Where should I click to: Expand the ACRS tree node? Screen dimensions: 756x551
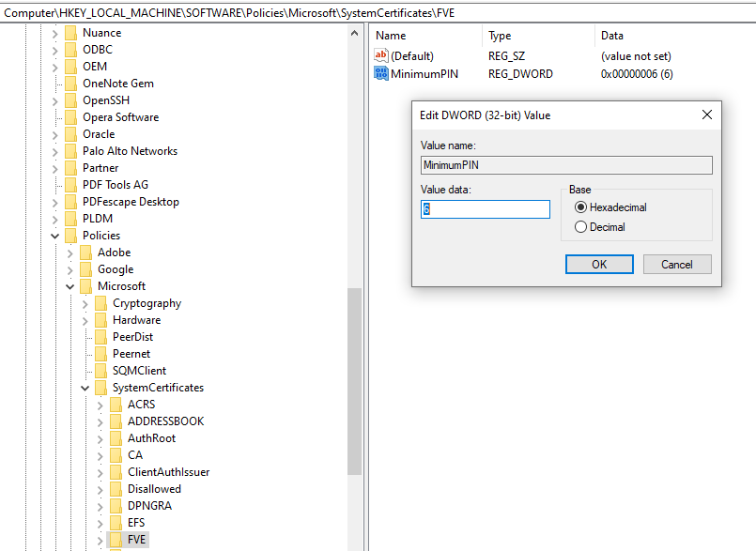(100, 404)
